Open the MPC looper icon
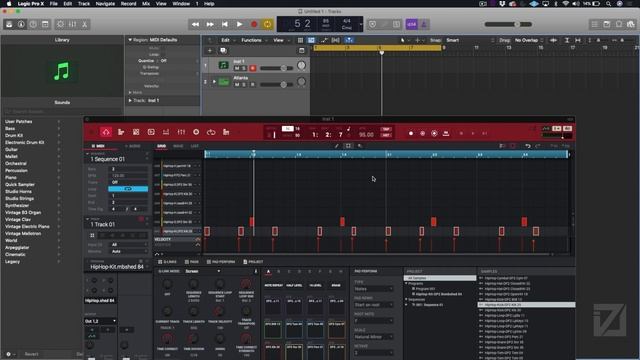 point(211,132)
